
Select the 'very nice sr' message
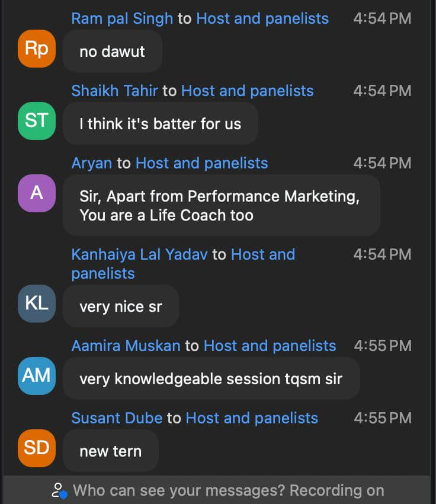(121, 307)
